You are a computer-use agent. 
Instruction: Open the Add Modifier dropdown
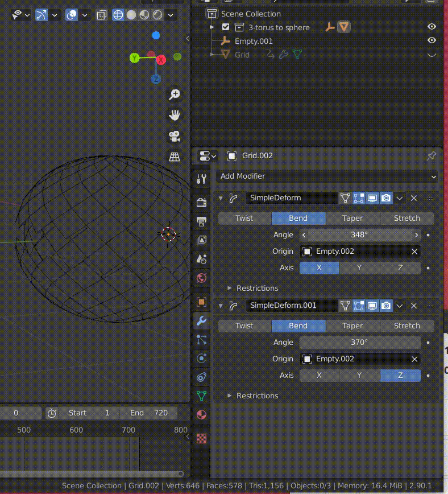327,176
